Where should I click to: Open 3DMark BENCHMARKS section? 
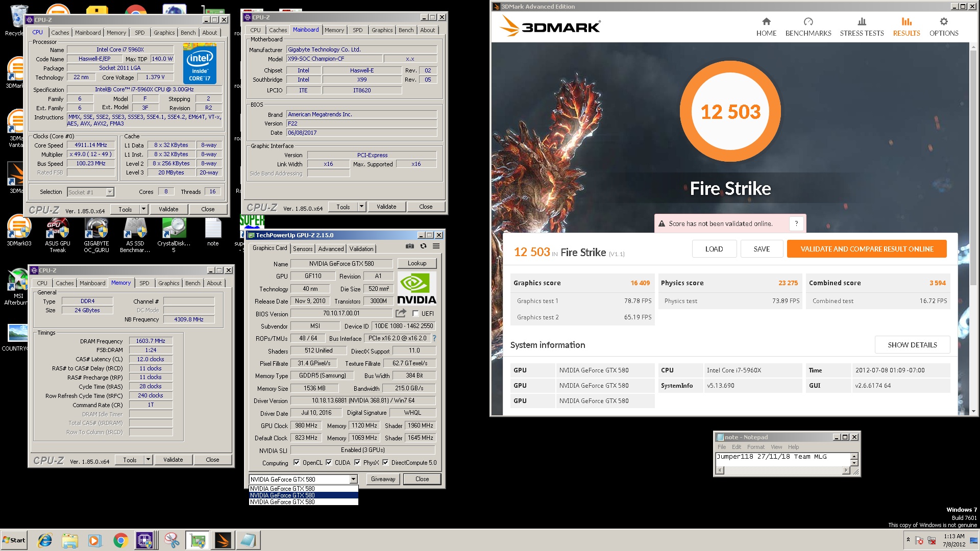tap(808, 27)
